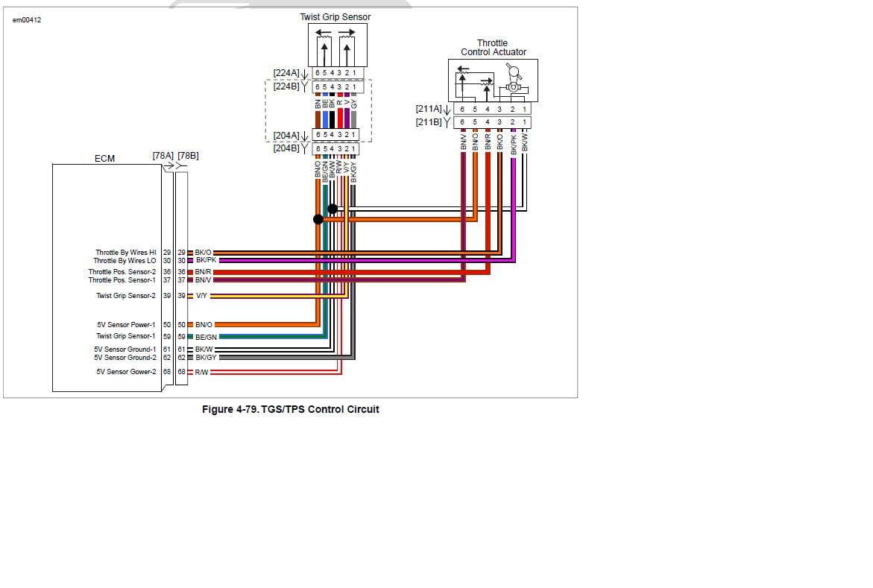Click R/W wire label beside ECM pin 68

pos(201,372)
